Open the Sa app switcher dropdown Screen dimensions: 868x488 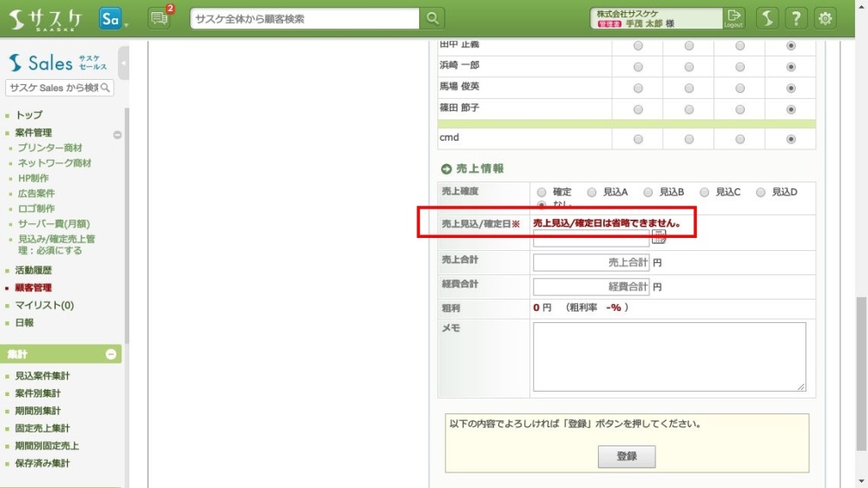pyautogui.click(x=113, y=19)
